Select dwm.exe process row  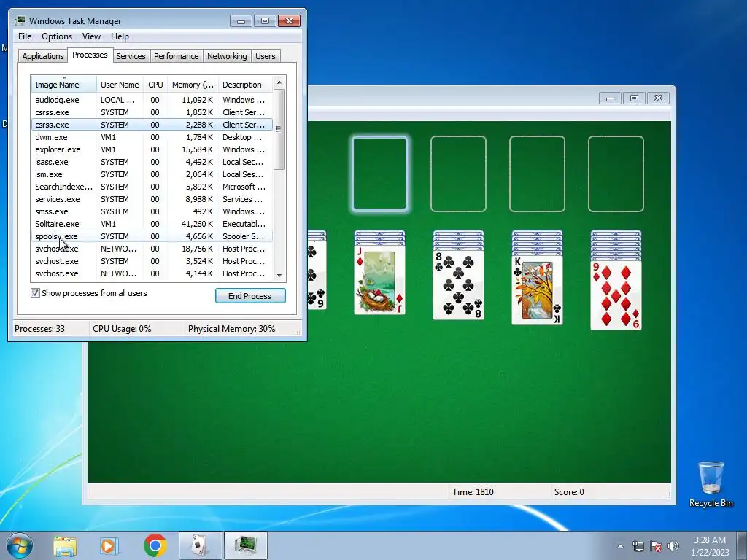coord(152,137)
